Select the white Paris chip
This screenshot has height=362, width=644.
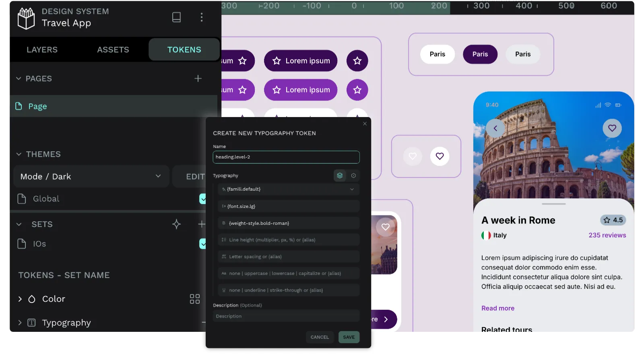pyautogui.click(x=438, y=54)
